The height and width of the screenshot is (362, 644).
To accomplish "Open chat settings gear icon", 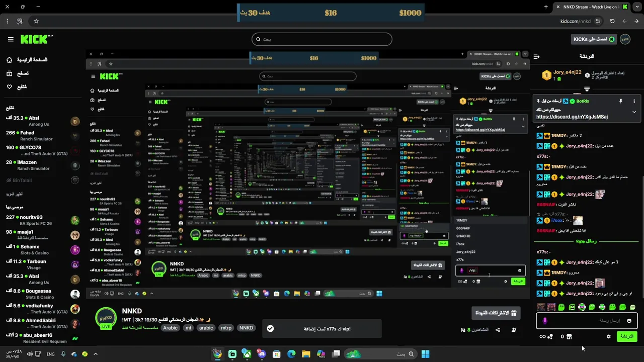I will coord(609,337).
